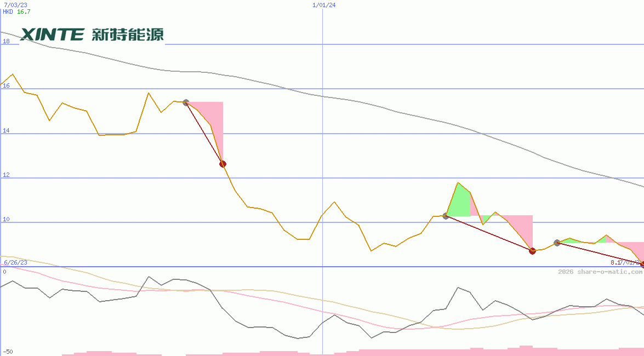Click the HKD 16.7 price label
Image resolution: width=644 pixels, height=356 pixels.
tap(17, 12)
